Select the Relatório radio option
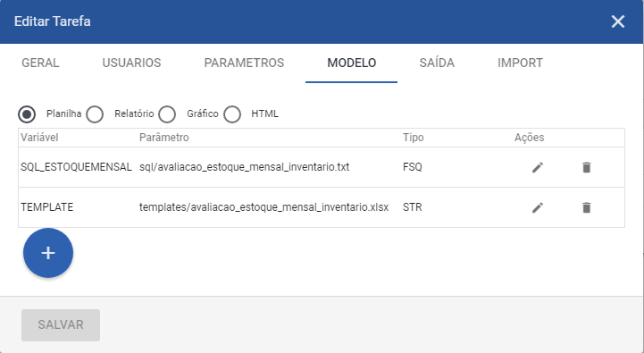This screenshot has width=644, height=353. click(95, 113)
